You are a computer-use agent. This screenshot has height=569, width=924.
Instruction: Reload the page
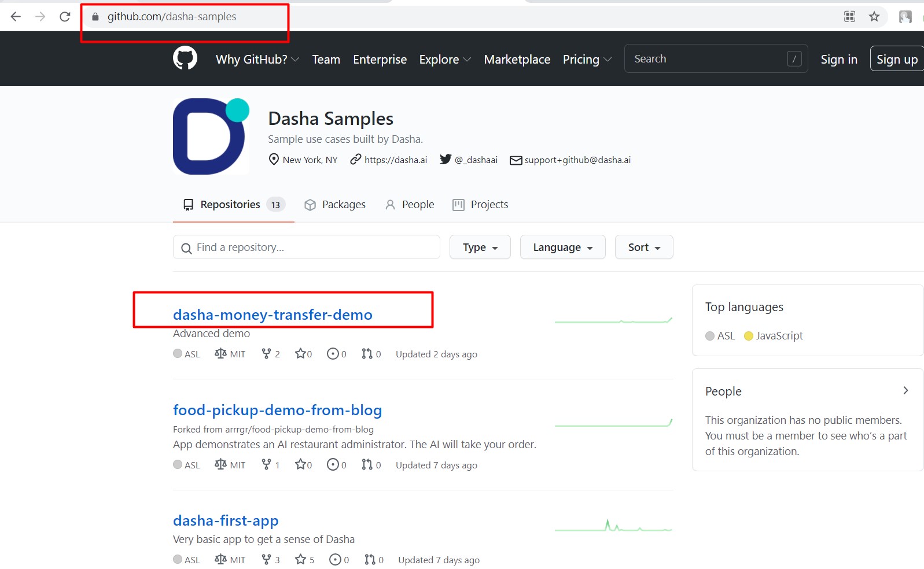pyautogui.click(x=65, y=17)
